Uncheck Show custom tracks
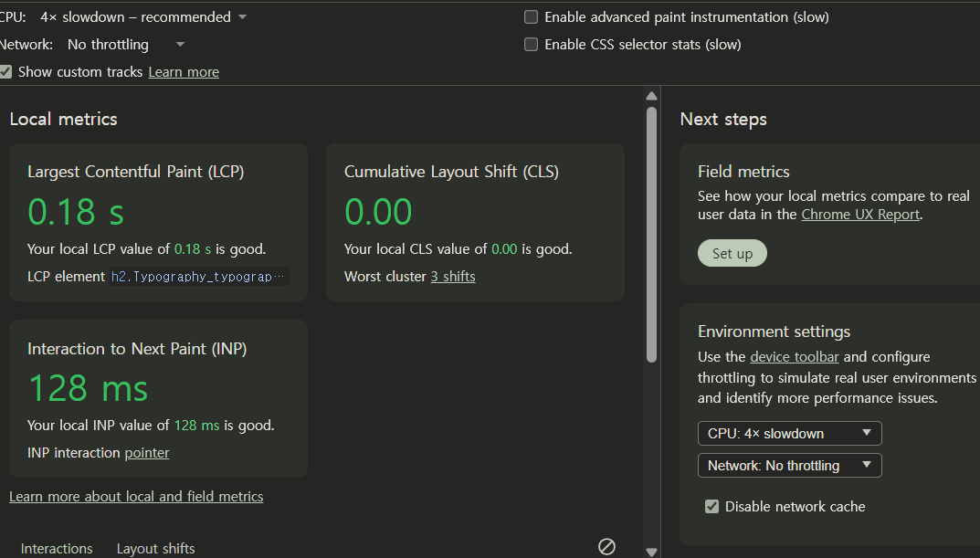Viewport: 980px width, 558px height. [x=5, y=72]
